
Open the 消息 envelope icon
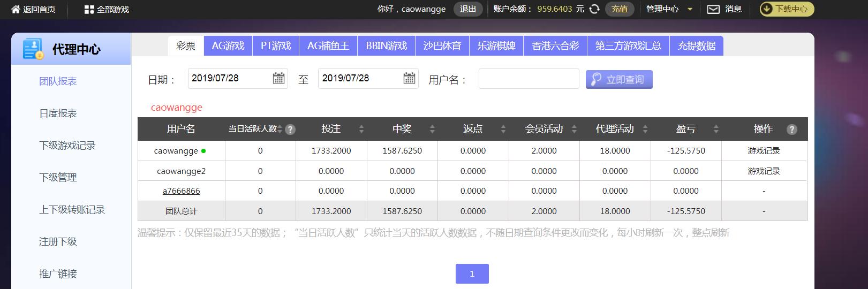(713, 9)
